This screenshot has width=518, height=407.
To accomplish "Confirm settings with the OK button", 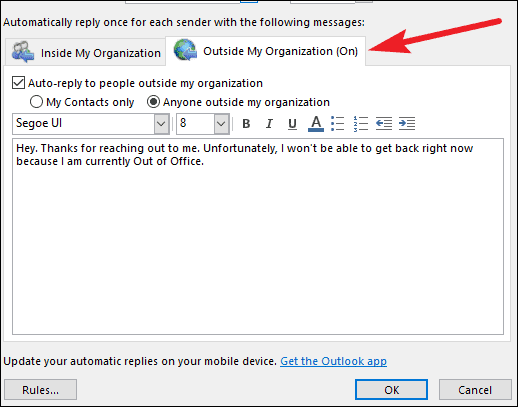I will [391, 389].
